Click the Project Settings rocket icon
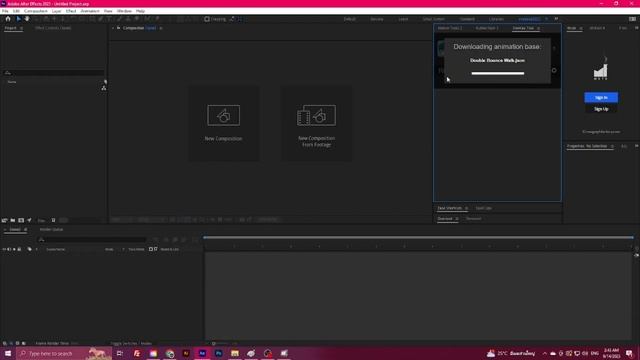 click(29, 220)
